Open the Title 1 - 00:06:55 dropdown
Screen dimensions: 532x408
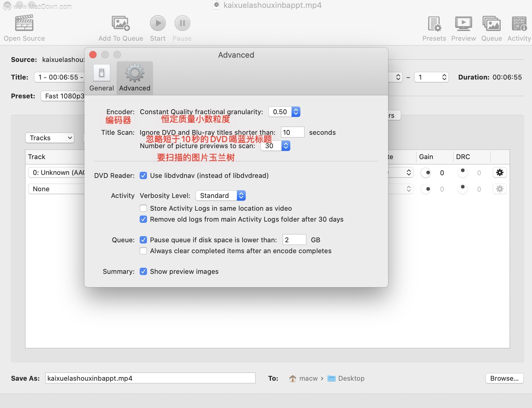[x=59, y=77]
